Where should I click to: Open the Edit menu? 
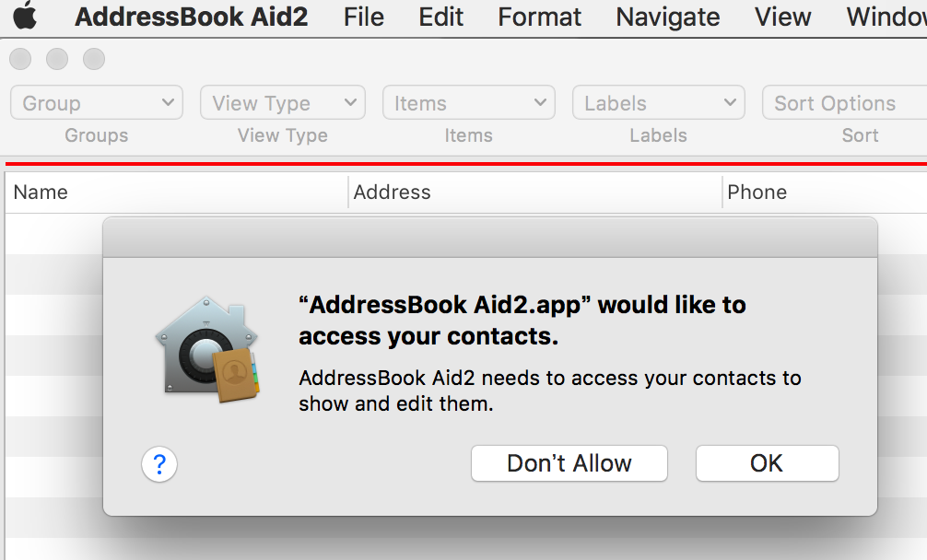[440, 17]
